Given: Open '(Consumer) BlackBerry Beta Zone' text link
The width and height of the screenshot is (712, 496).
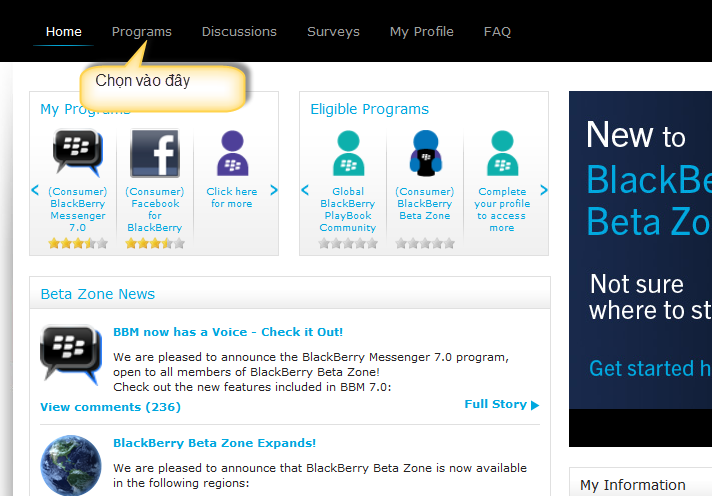Looking at the screenshot, I should 425,203.
